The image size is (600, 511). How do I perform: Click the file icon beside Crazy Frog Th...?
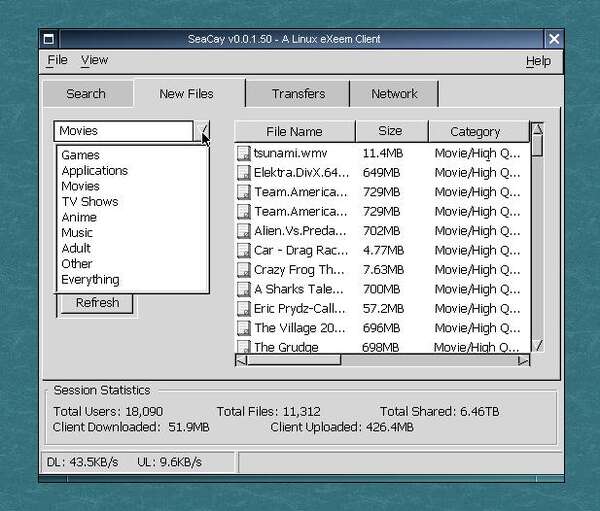pos(244,270)
